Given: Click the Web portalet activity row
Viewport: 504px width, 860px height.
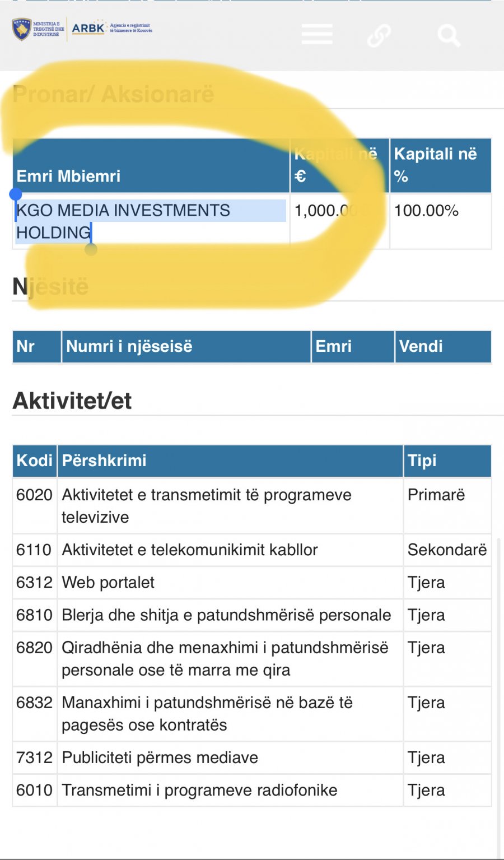Looking at the screenshot, I should [252, 583].
